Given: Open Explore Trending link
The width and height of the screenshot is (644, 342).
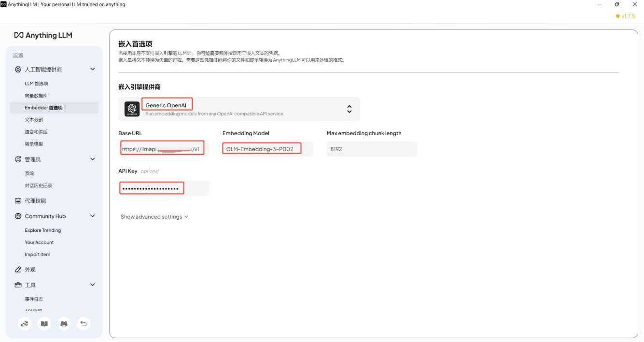Looking at the screenshot, I should click(43, 230).
